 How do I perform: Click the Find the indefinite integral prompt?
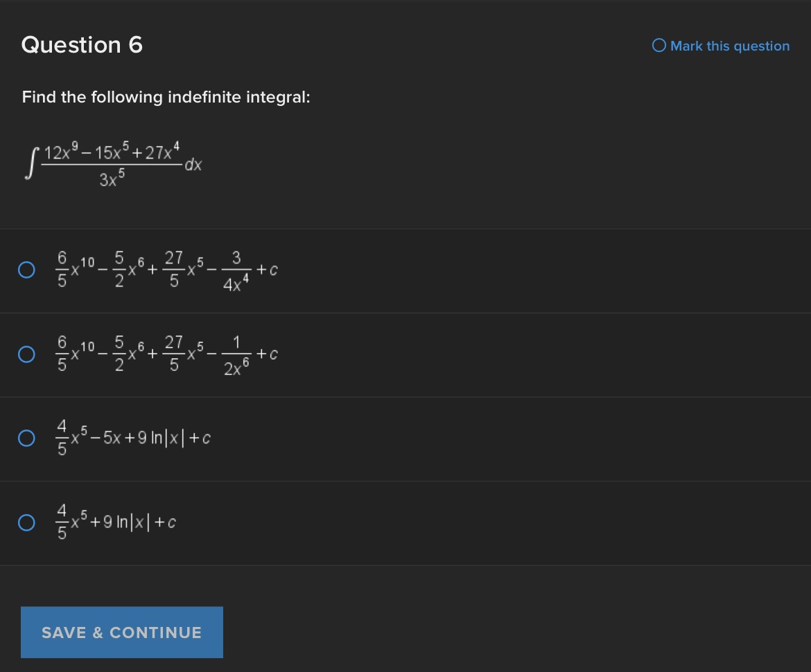[x=166, y=97]
